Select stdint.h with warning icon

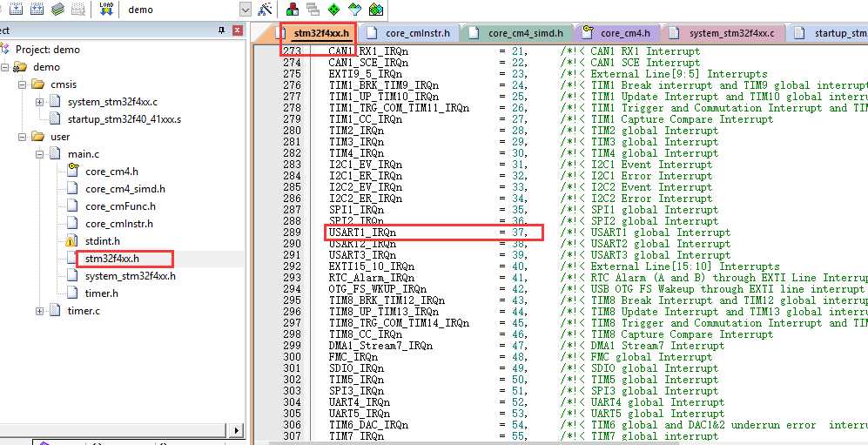(x=103, y=241)
